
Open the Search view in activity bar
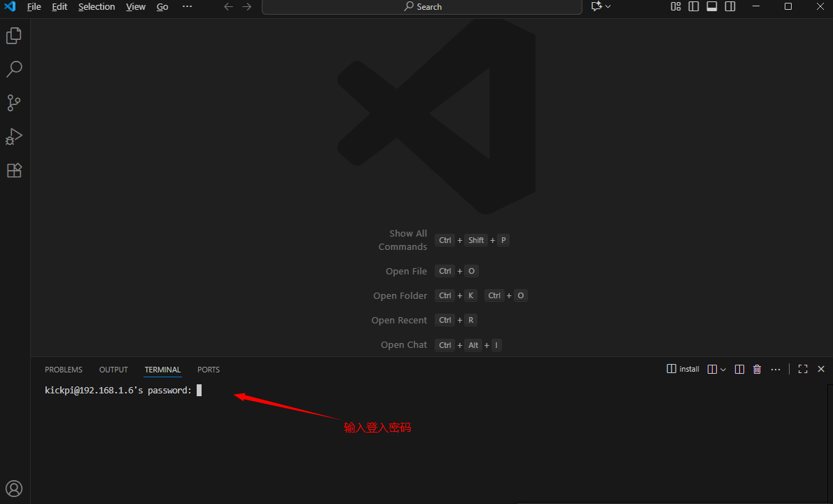[14, 69]
